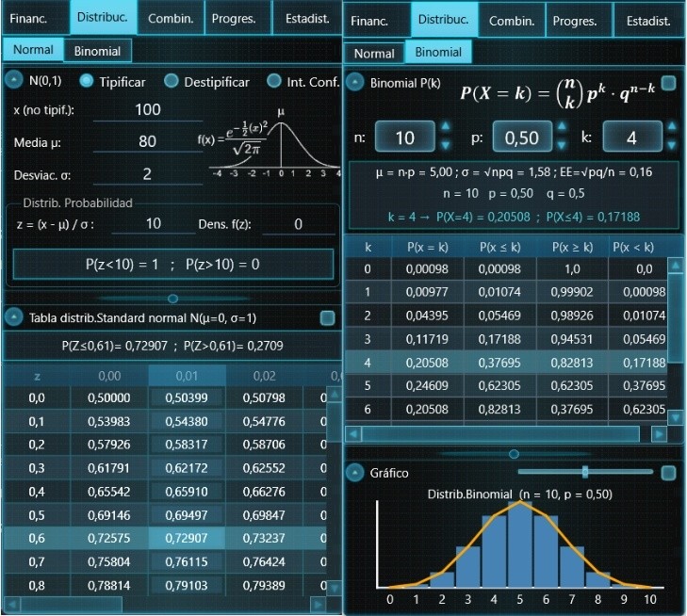687x616 pixels.
Task: Select the Destipificar radio option
Action: click(x=171, y=81)
